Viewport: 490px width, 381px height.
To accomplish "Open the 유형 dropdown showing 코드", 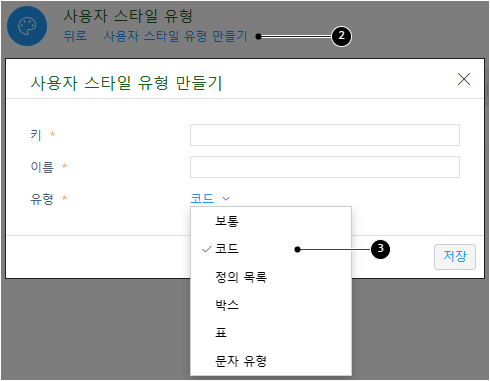I will tap(210, 199).
